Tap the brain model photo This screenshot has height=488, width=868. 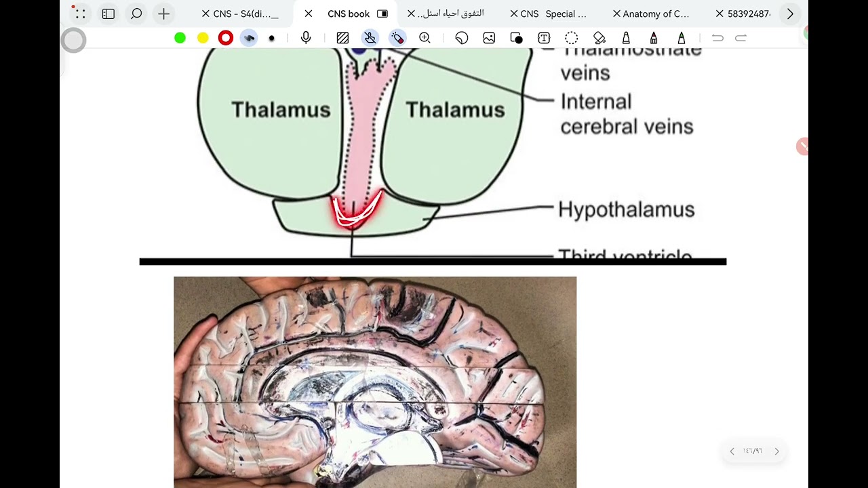[375, 382]
